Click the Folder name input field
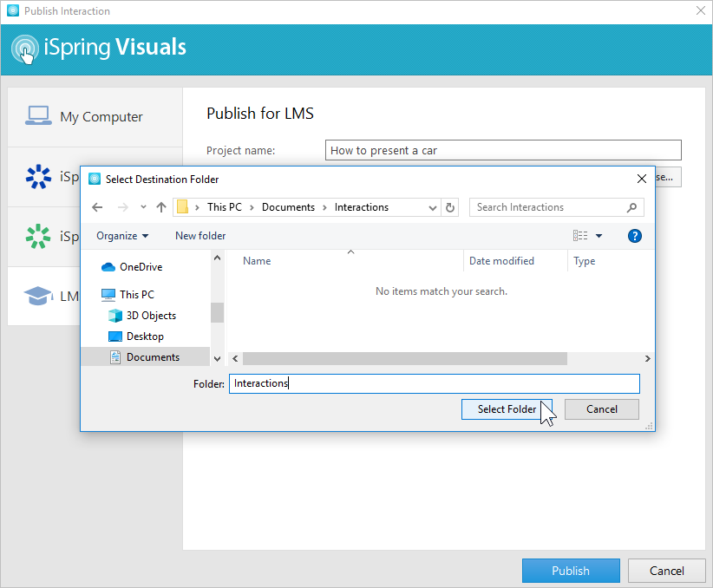 point(434,383)
